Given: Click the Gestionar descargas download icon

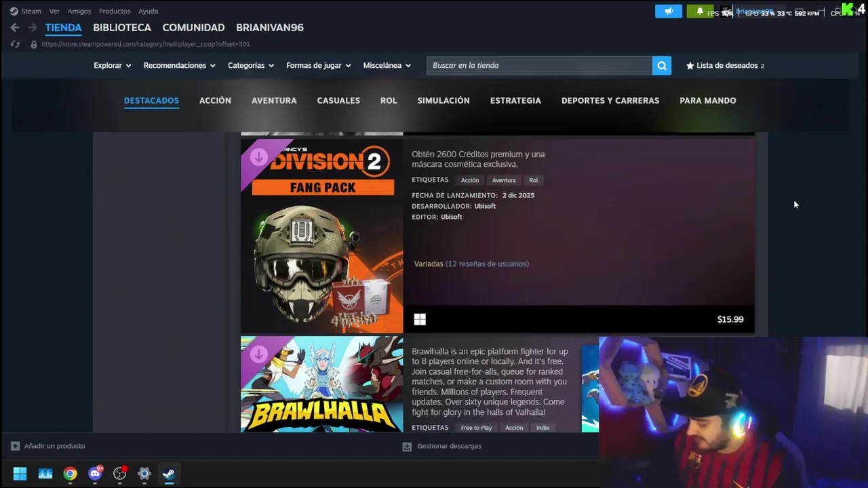Looking at the screenshot, I should click(407, 446).
